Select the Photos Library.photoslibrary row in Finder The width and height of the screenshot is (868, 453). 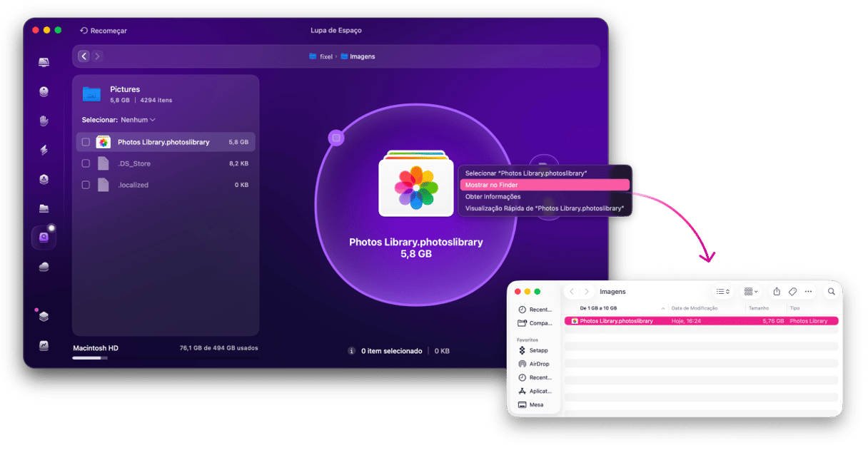coord(701,321)
